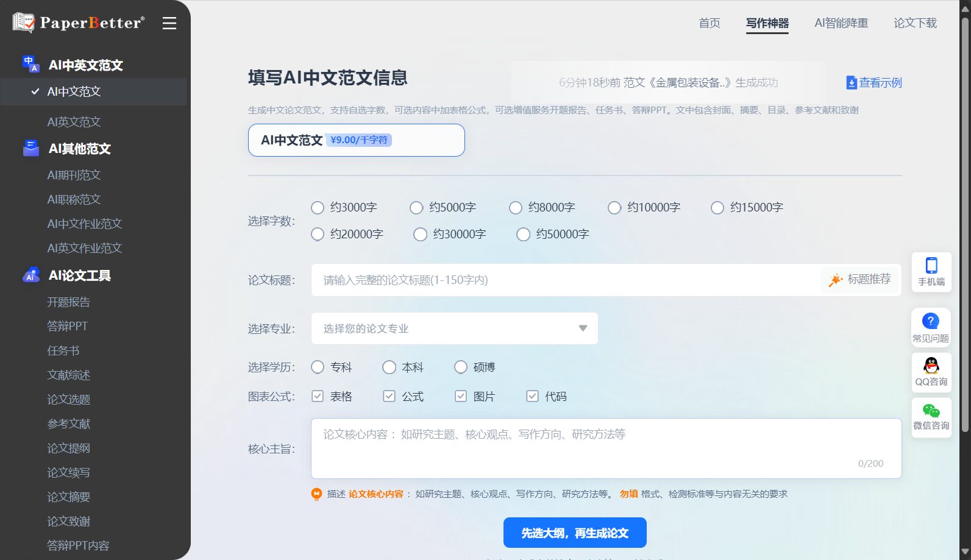The height and width of the screenshot is (560, 971).
Task: Open 答辩PPT sidebar item
Action: (68, 326)
